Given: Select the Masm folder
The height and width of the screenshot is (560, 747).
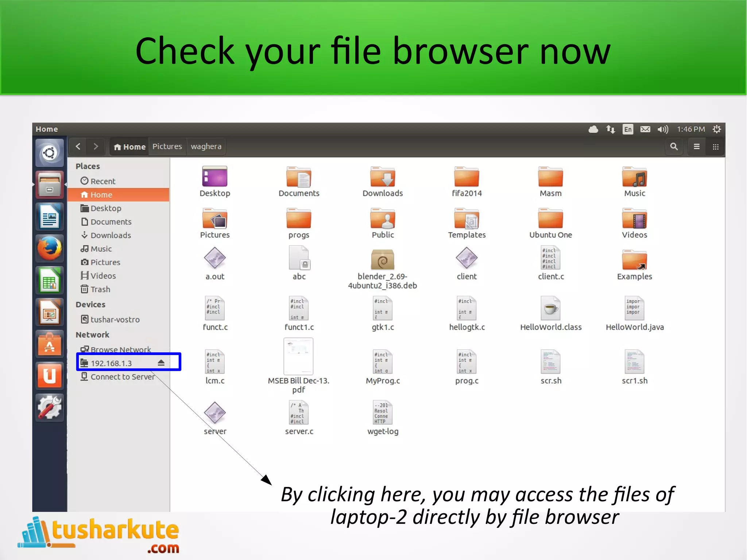Looking at the screenshot, I should click(550, 182).
